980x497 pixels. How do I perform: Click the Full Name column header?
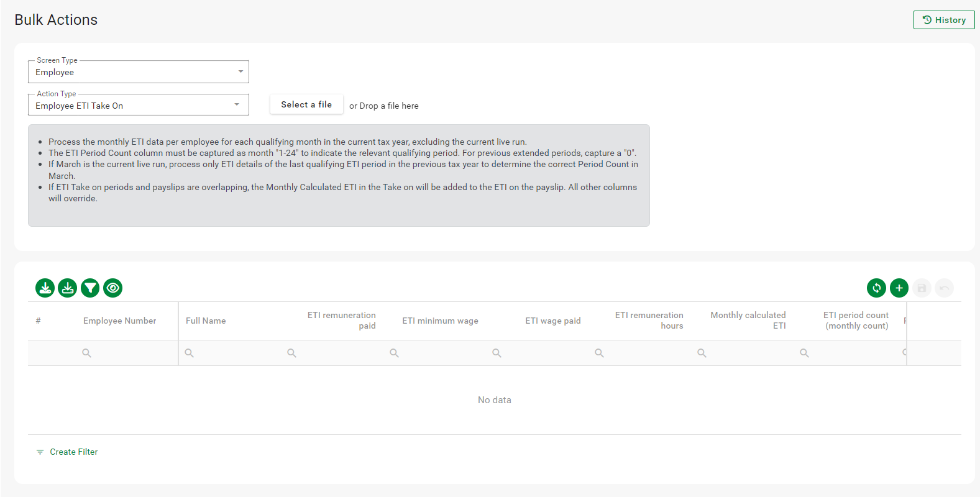[x=206, y=321]
